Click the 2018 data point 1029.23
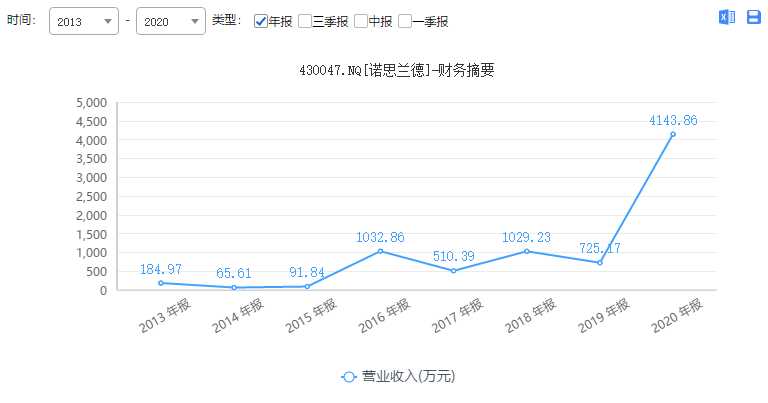Viewport: 768px width, 403px height. click(x=527, y=251)
